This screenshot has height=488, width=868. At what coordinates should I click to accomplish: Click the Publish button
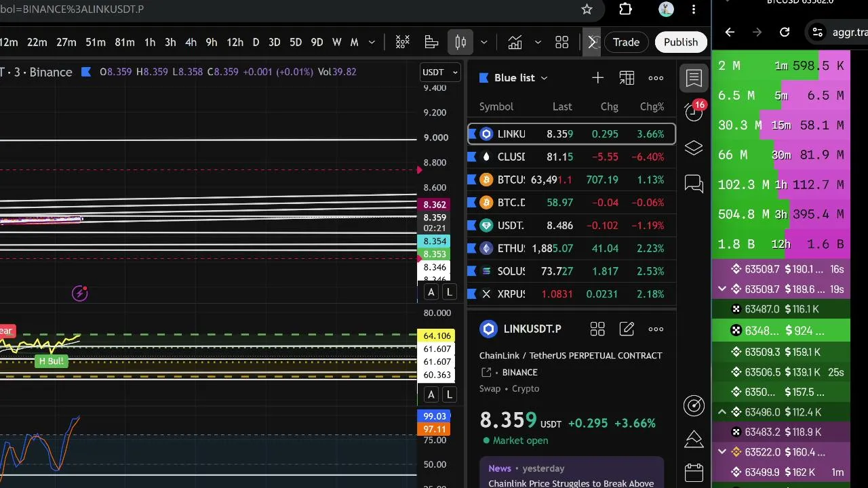tap(681, 42)
